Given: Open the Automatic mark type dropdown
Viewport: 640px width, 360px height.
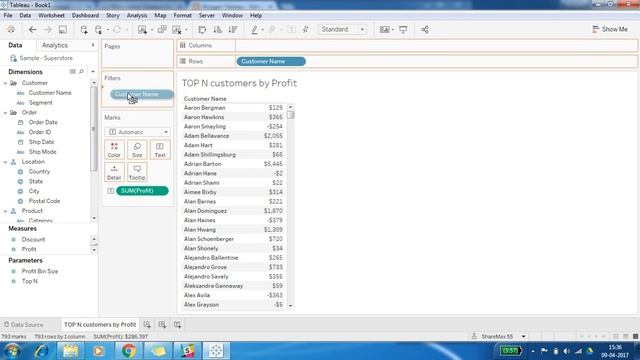Looking at the screenshot, I should [137, 132].
